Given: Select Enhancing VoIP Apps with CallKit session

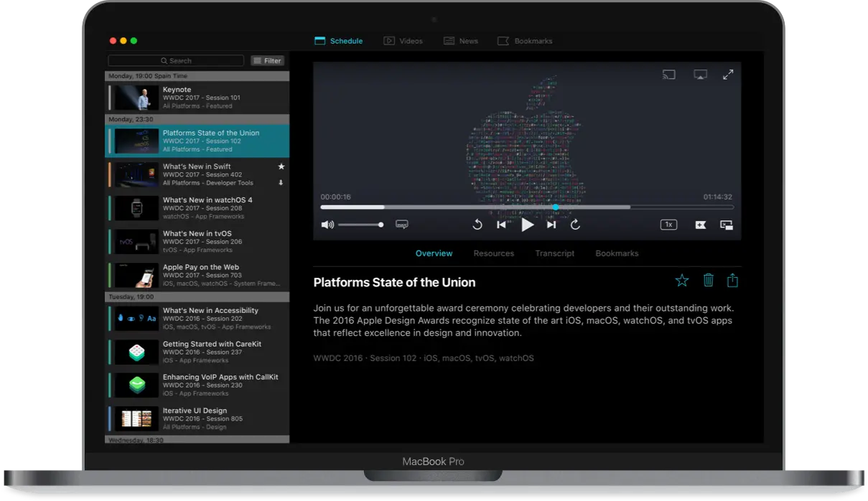Looking at the screenshot, I should (197, 385).
